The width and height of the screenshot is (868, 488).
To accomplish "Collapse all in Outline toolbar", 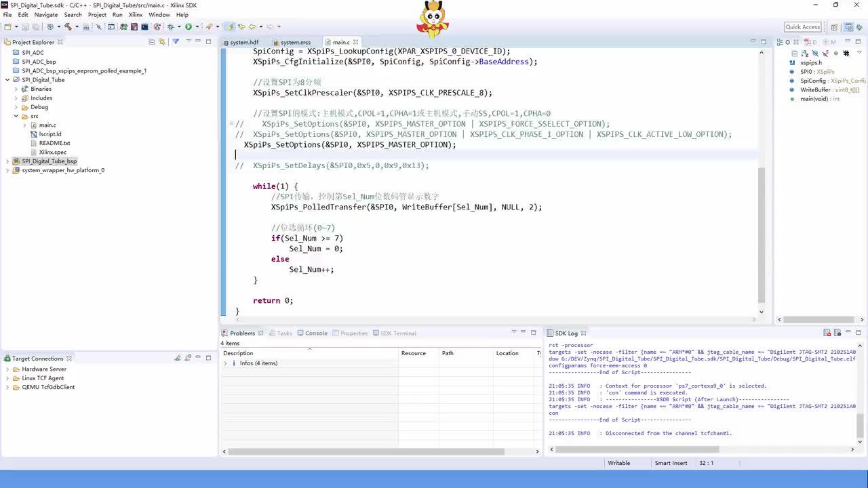I will pos(795,54).
